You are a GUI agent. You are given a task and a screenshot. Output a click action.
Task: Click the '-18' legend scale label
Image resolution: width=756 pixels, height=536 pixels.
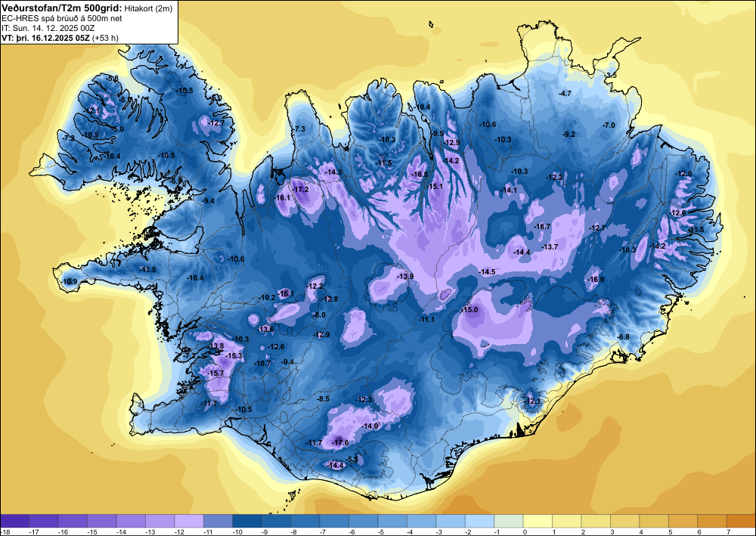click(5, 531)
